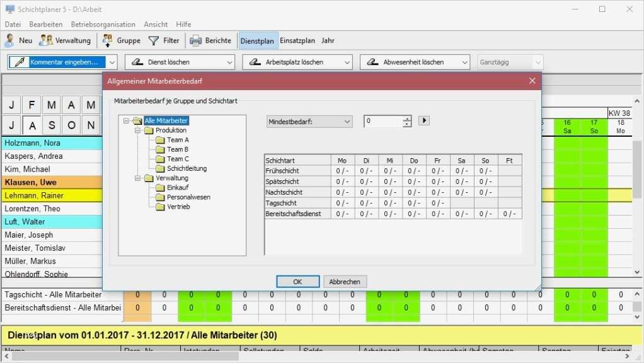The width and height of the screenshot is (644, 363).
Task: Open the Hilfe menu
Action: click(183, 24)
